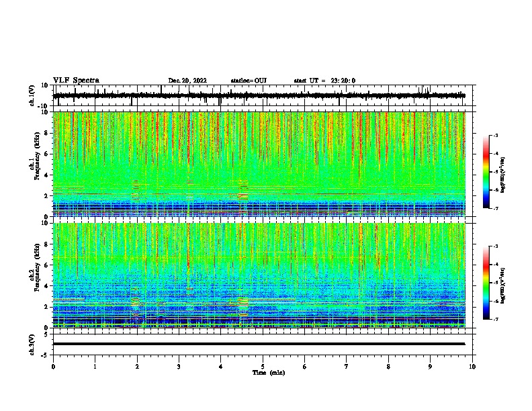Click the 'Dec. 20, 2022' date label
The height and width of the screenshot is (411, 532).
click(x=187, y=81)
